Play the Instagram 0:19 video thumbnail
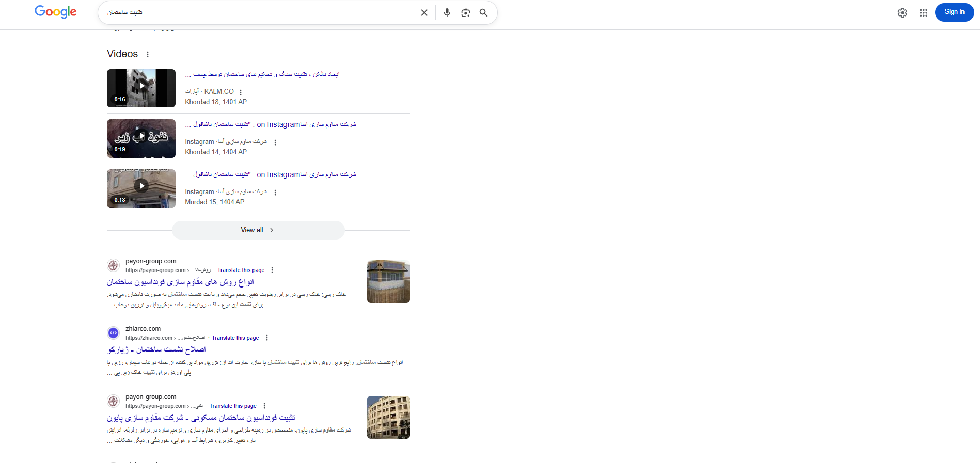Screen dimensions: 980x463 (141, 138)
